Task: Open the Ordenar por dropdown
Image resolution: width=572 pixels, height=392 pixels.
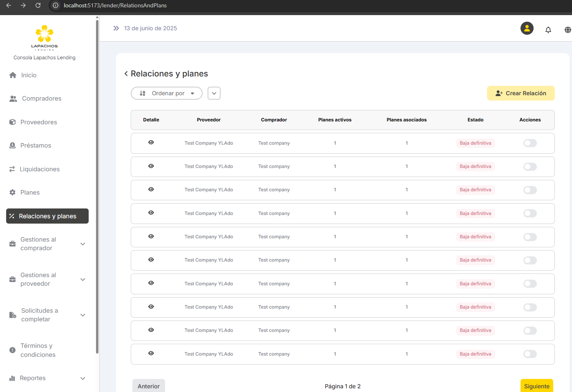Action: pyautogui.click(x=167, y=93)
